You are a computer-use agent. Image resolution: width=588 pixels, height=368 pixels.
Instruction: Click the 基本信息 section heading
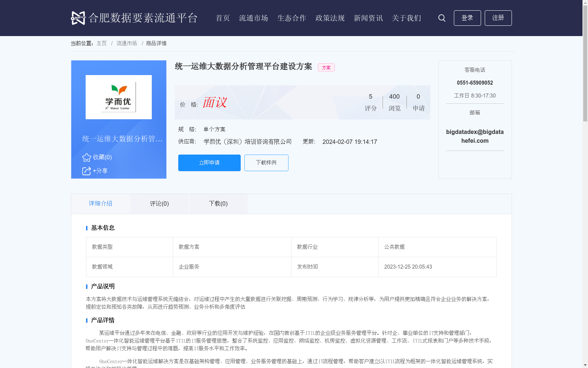103,228
